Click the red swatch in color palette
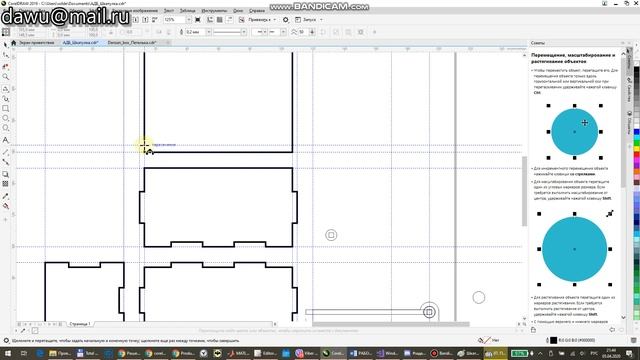 coord(636,155)
